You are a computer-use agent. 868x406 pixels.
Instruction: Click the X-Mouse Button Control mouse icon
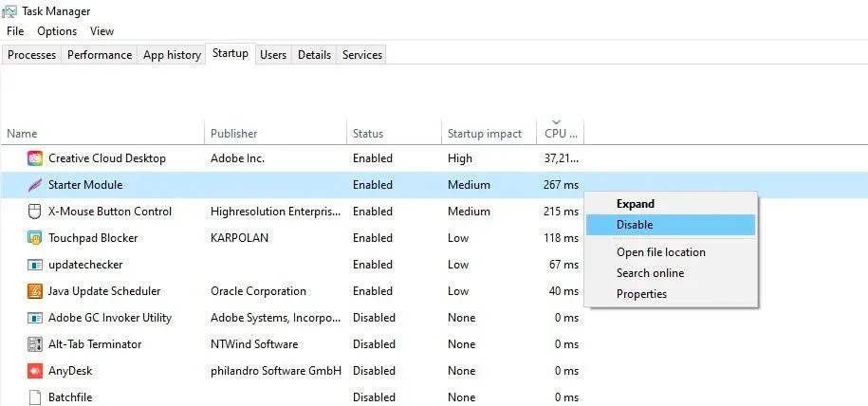pyautogui.click(x=35, y=212)
